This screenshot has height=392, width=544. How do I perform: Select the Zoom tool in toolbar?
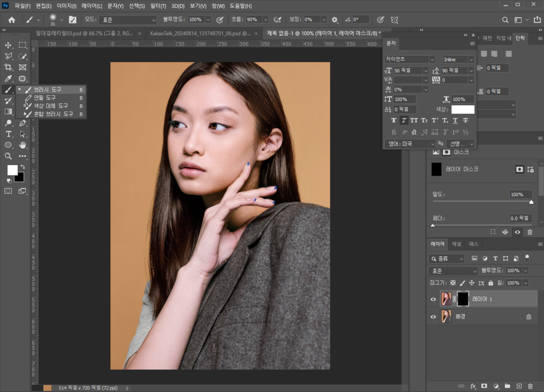[x=8, y=156]
